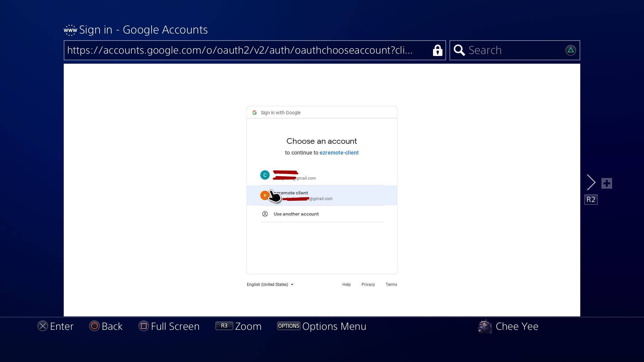644x362 pixels.
Task: Click the Google G logo
Action: tap(255, 113)
